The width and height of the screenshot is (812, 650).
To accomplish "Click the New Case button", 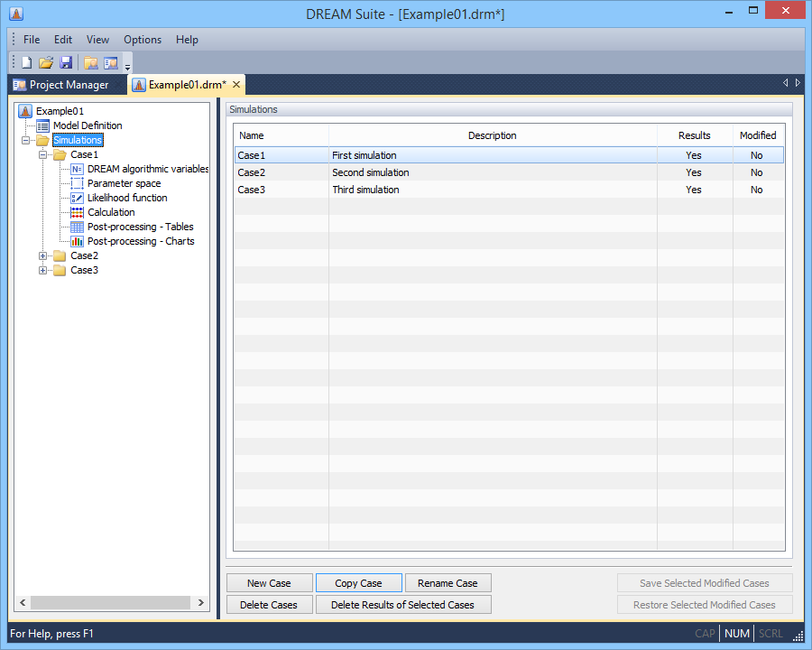I will (x=269, y=583).
